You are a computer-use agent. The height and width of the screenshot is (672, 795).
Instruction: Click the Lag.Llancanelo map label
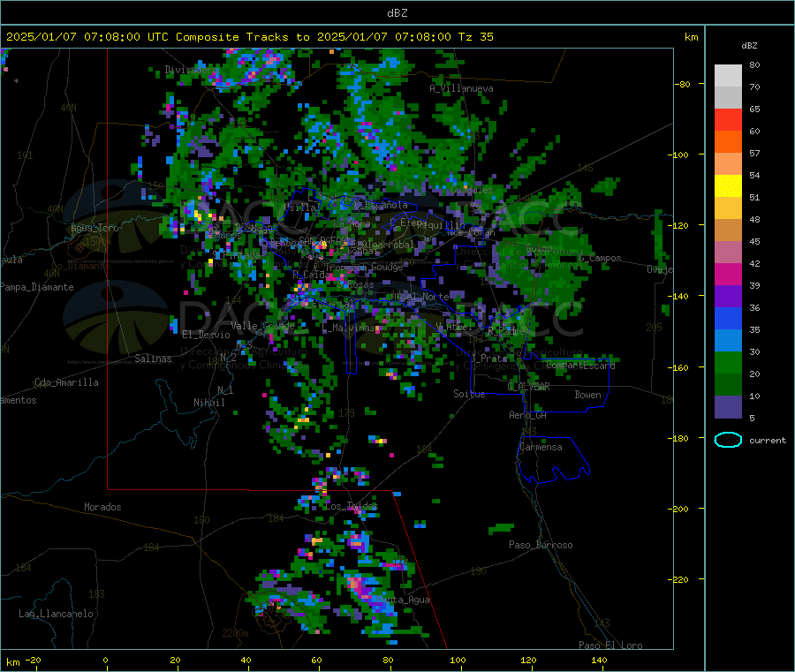point(56,614)
